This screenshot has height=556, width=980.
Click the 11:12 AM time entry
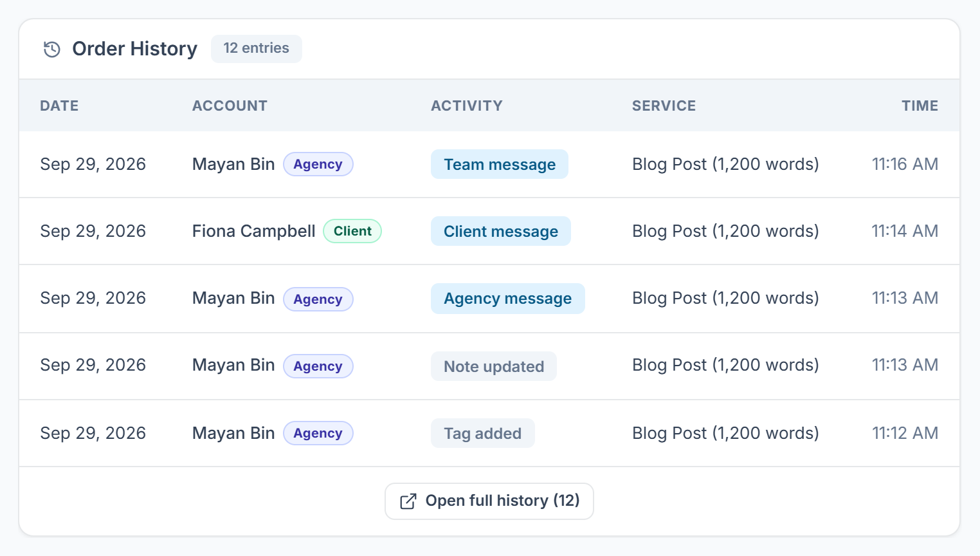[905, 434]
